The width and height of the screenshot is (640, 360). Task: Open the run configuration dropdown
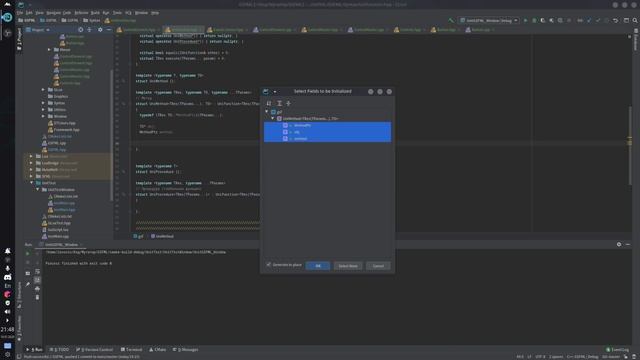tap(489, 20)
